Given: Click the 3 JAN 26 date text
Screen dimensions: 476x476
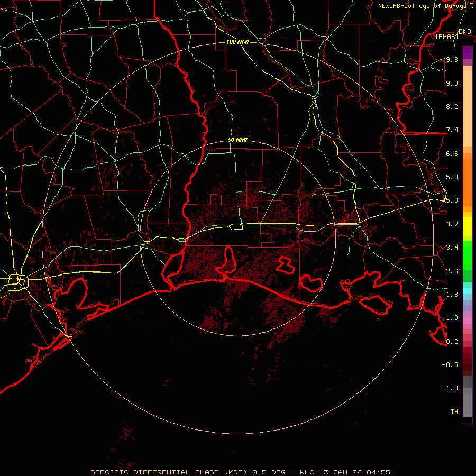Looking at the screenshot, I should click(x=343, y=472).
